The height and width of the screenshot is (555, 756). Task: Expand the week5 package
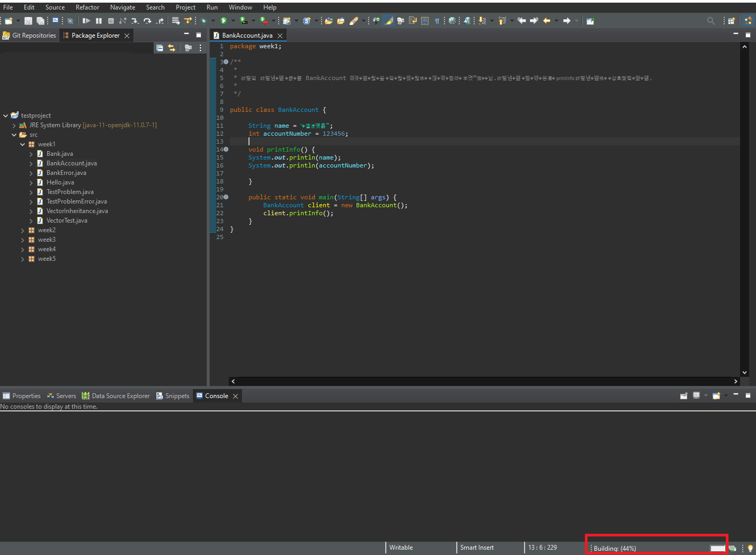[23, 259]
